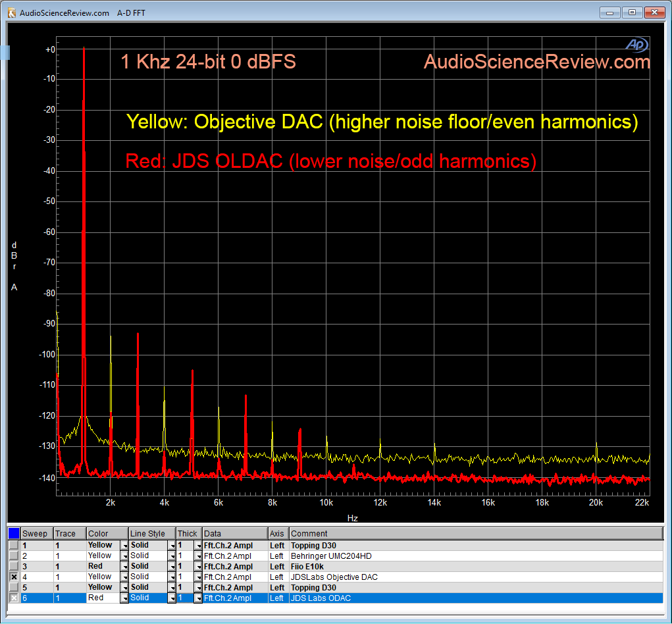Open Thick dropdown for sweep 1 row
672x624 pixels.
pyautogui.click(x=198, y=546)
